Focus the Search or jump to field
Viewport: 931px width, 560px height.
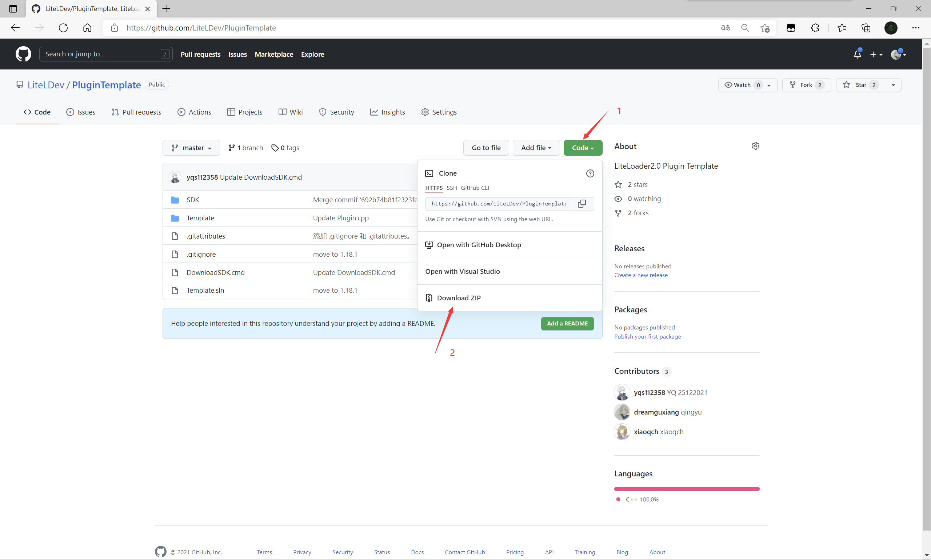pos(106,54)
